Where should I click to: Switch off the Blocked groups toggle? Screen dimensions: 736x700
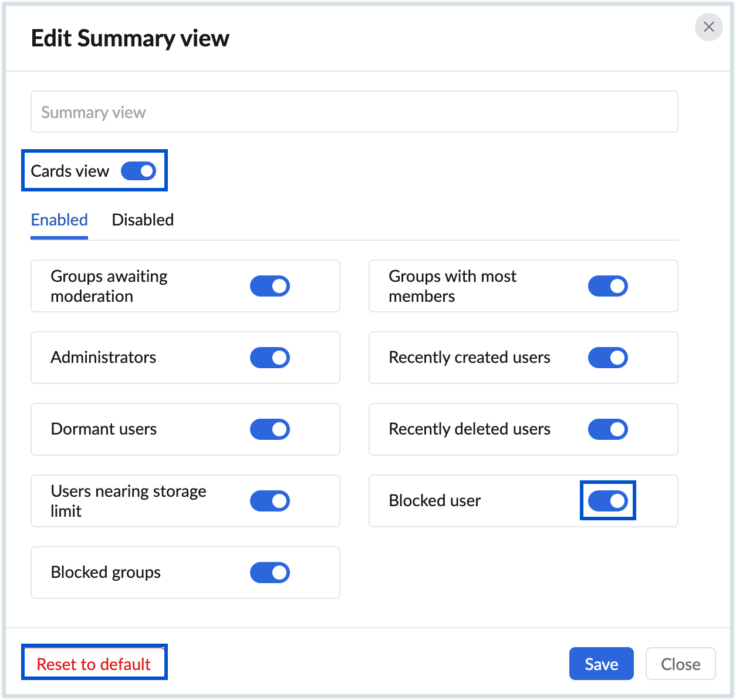tap(270, 573)
